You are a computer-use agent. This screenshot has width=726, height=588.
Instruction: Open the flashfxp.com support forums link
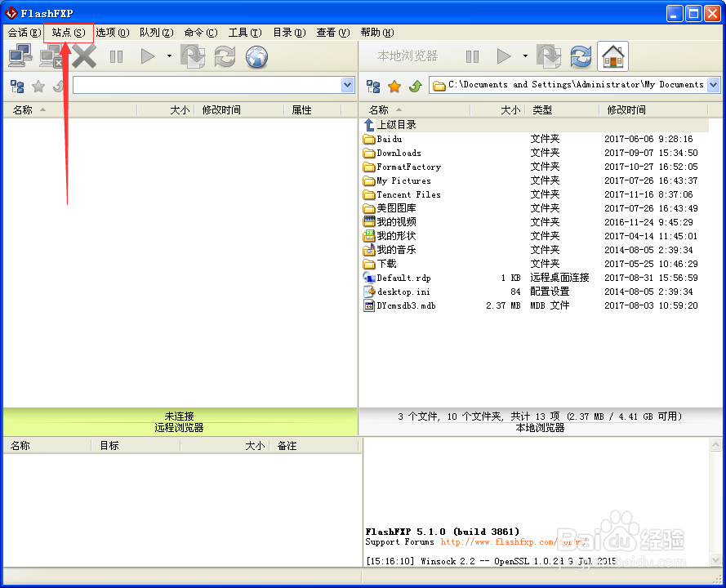pos(514,541)
